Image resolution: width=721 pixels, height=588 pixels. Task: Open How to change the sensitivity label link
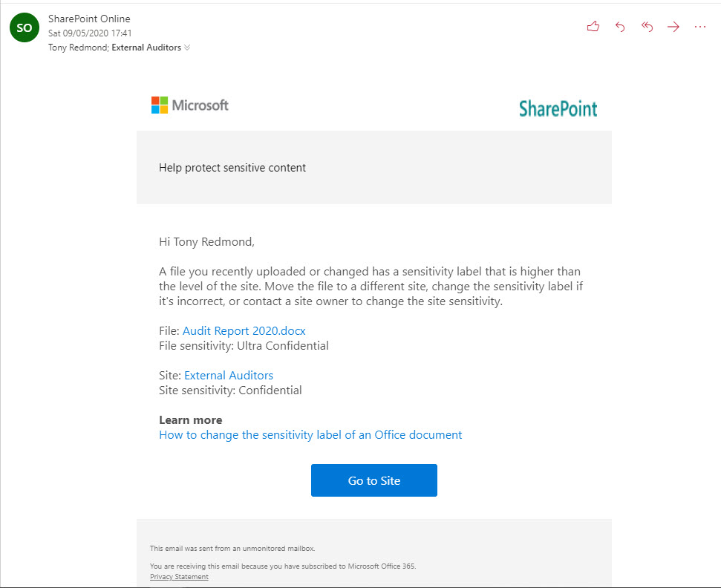pos(310,435)
